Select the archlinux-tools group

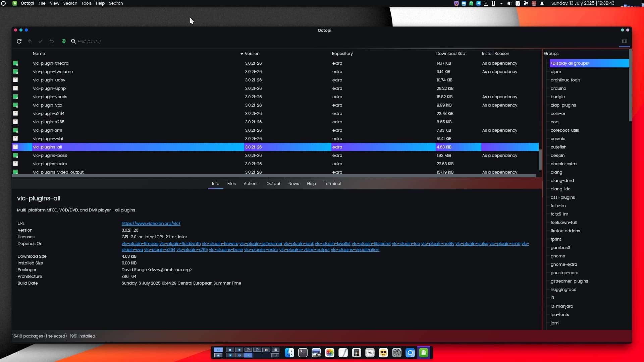(565, 80)
